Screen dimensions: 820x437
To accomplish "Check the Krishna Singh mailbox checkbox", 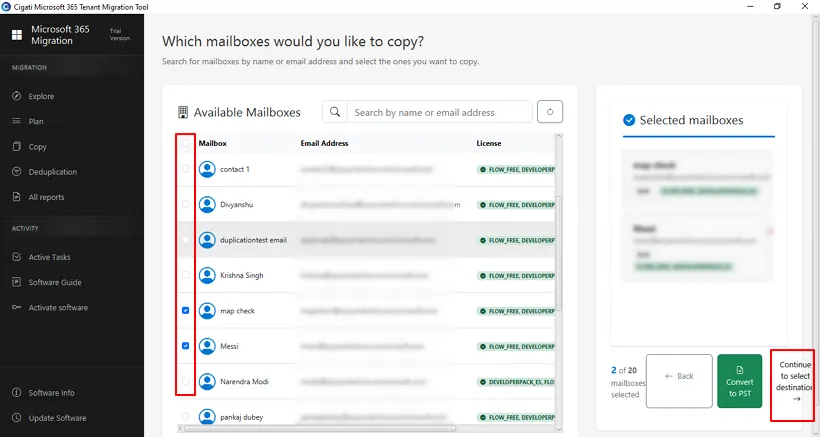I will (x=186, y=275).
